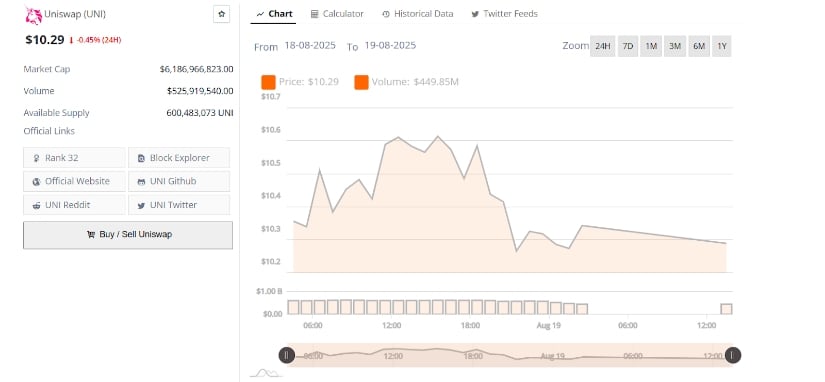The width and height of the screenshot is (825, 382).
Task: Click the Reddit icon beside UNI Reddit
Action: 36,206
